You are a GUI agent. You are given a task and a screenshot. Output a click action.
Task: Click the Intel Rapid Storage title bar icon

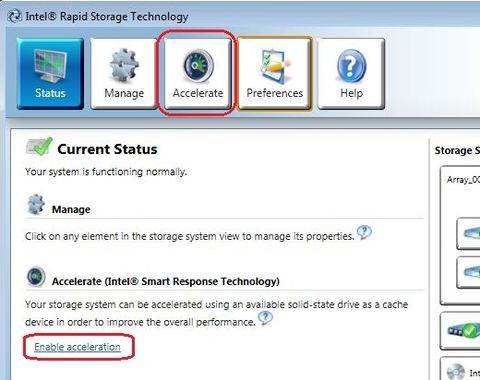click(x=14, y=16)
